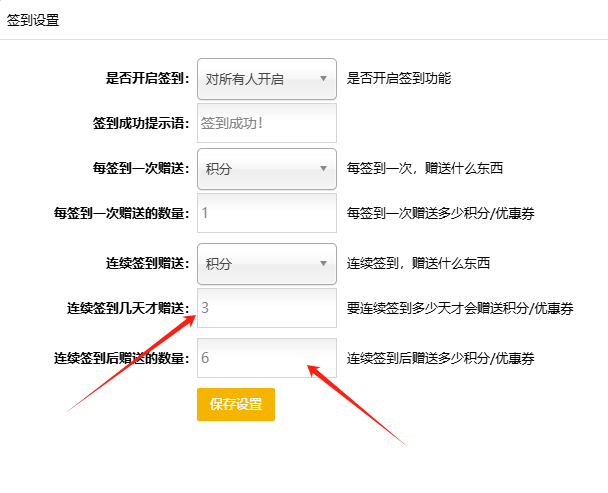Focus the 每签到一次赠送的数量 input
The image size is (608, 493).
[267, 213]
